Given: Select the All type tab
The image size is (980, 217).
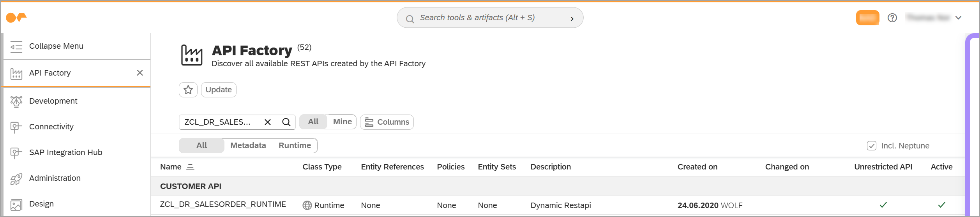Looking at the screenshot, I should 202,145.
